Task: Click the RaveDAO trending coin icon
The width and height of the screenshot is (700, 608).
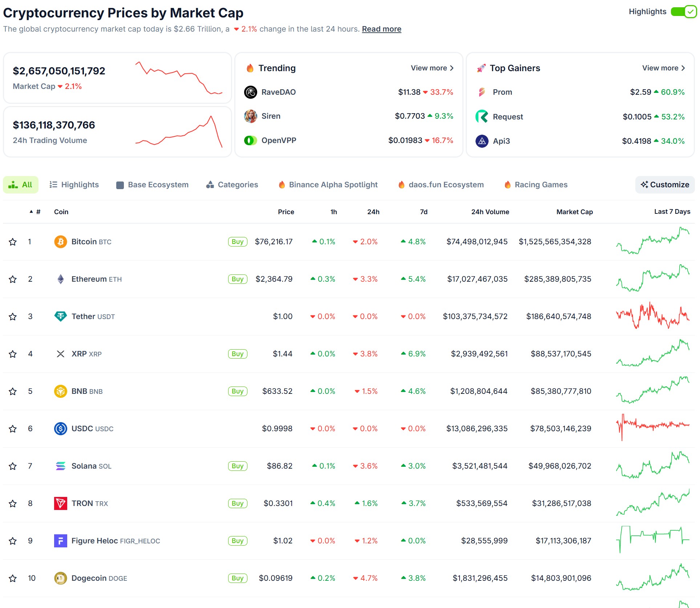Action: tap(250, 92)
